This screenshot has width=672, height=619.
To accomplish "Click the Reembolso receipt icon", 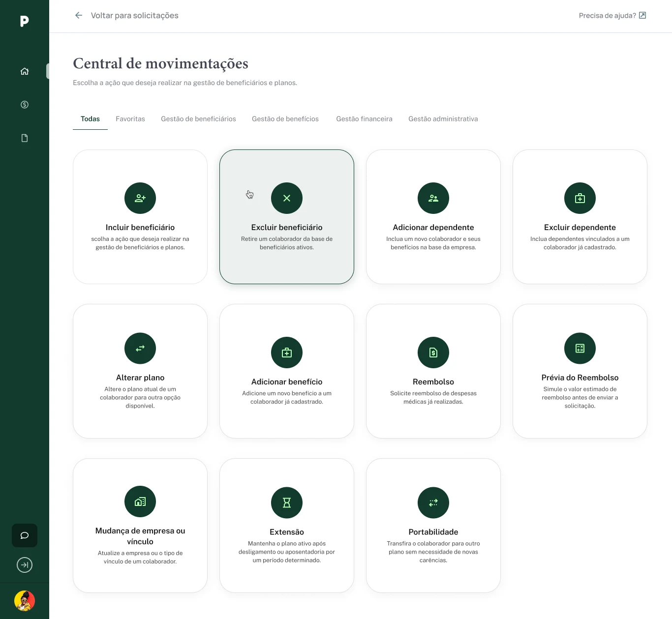I will coord(433,353).
